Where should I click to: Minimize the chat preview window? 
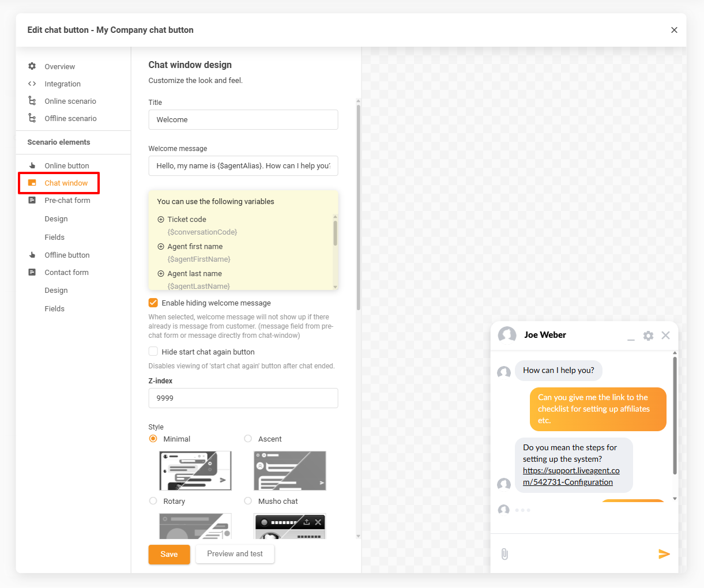pyautogui.click(x=631, y=337)
